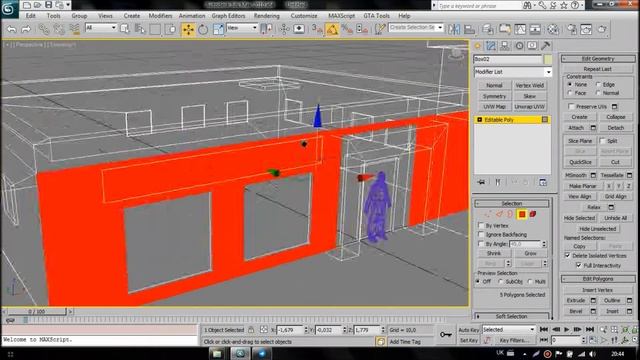This screenshot has height=360, width=640.
Task: Select the Face constraint radio button
Action: click(x=570, y=93)
